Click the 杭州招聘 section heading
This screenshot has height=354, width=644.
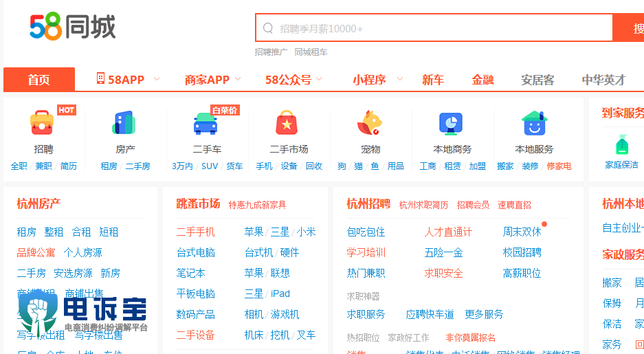tap(368, 203)
